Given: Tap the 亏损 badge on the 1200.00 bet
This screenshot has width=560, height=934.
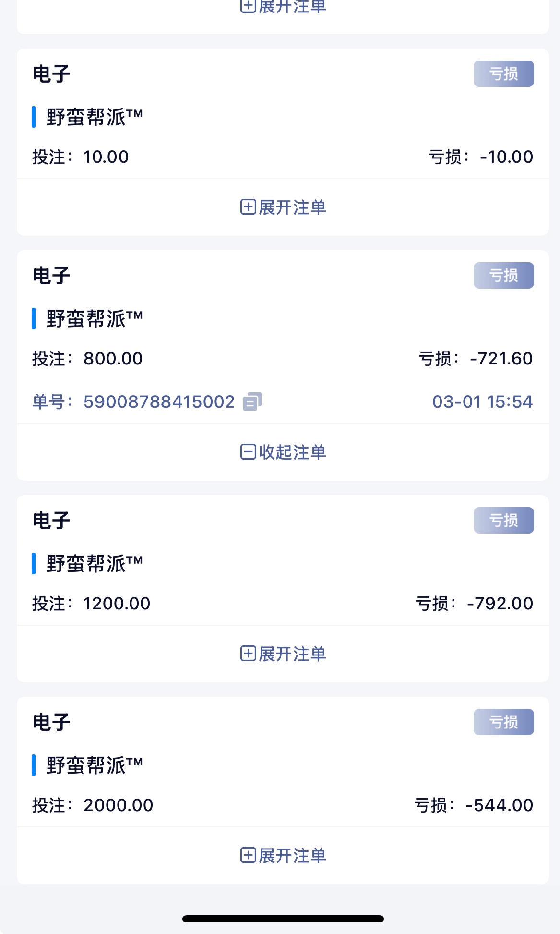Looking at the screenshot, I should [x=503, y=521].
